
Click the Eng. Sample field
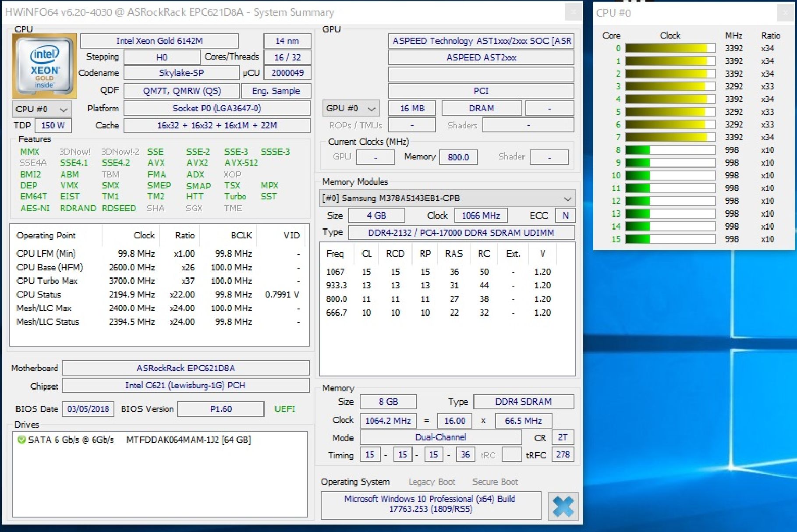[276, 91]
